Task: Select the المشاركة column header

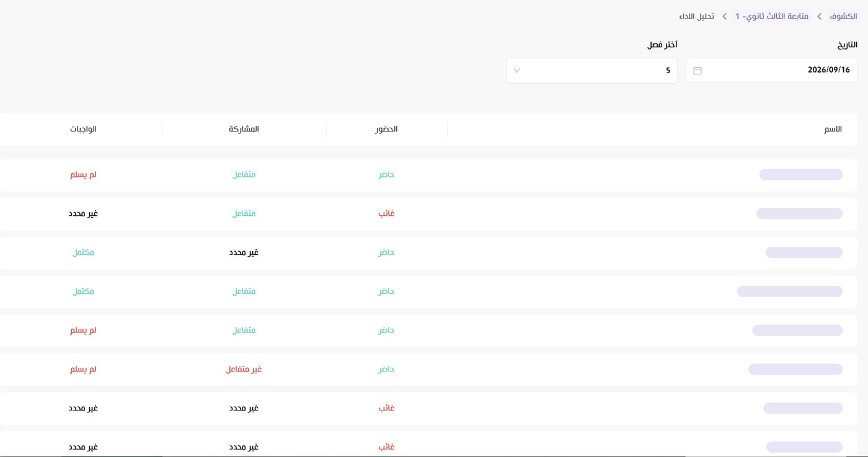Action: tap(244, 129)
